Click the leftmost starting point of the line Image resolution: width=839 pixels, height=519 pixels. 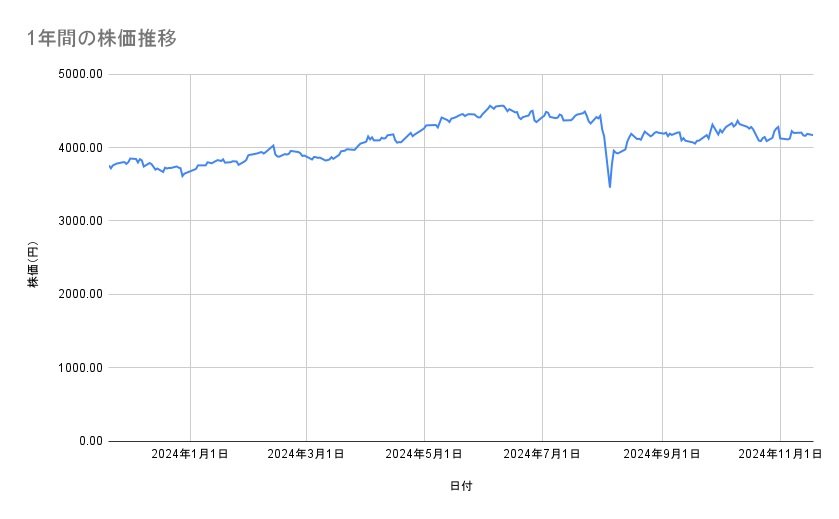(x=109, y=166)
